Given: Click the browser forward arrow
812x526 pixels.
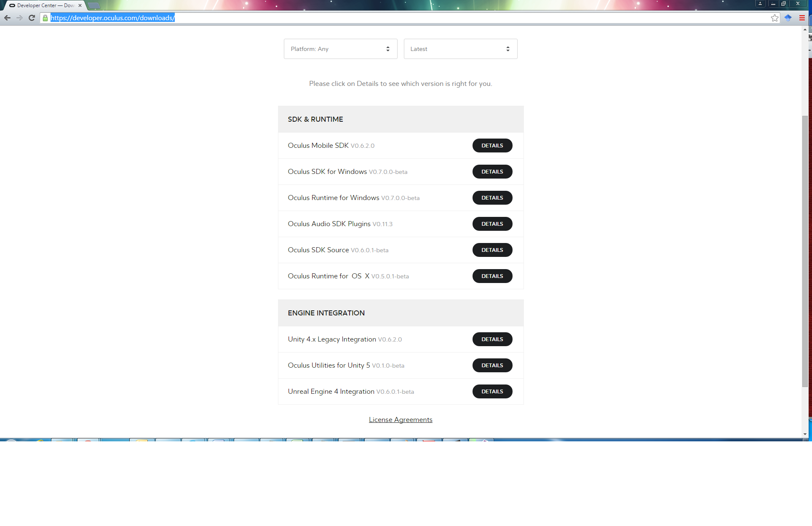Looking at the screenshot, I should (19, 18).
